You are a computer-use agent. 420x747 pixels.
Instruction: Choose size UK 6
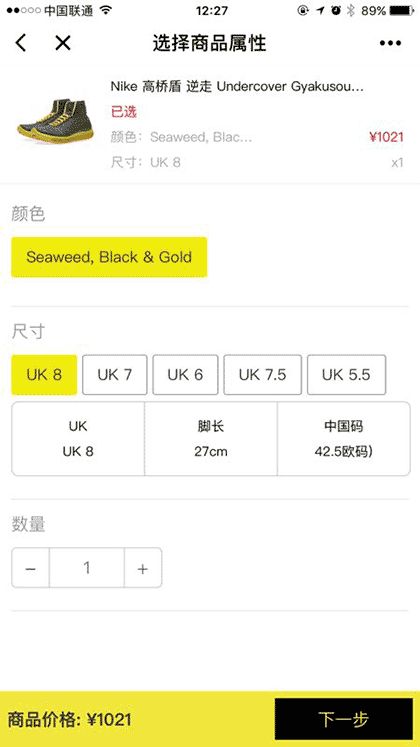185,374
